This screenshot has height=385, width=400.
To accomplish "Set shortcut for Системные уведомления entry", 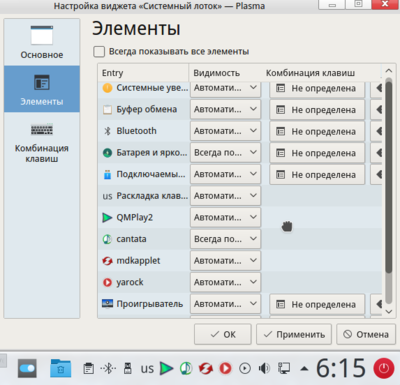I will pyautogui.click(x=317, y=89).
